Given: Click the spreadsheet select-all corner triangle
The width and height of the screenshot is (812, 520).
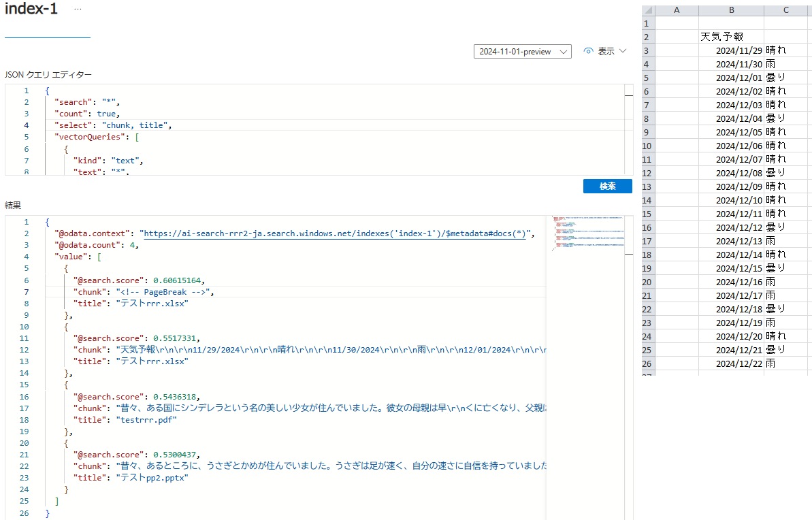Looking at the screenshot, I should (x=649, y=10).
